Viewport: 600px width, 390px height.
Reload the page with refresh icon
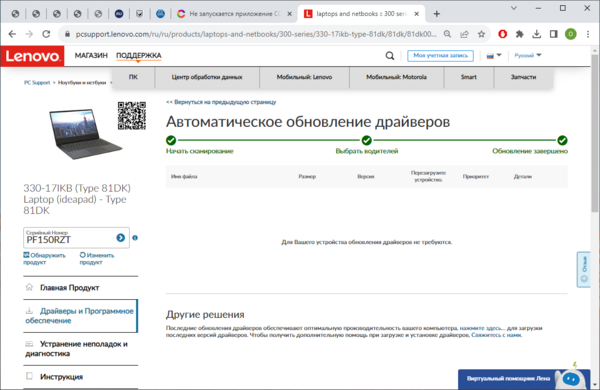click(46, 34)
